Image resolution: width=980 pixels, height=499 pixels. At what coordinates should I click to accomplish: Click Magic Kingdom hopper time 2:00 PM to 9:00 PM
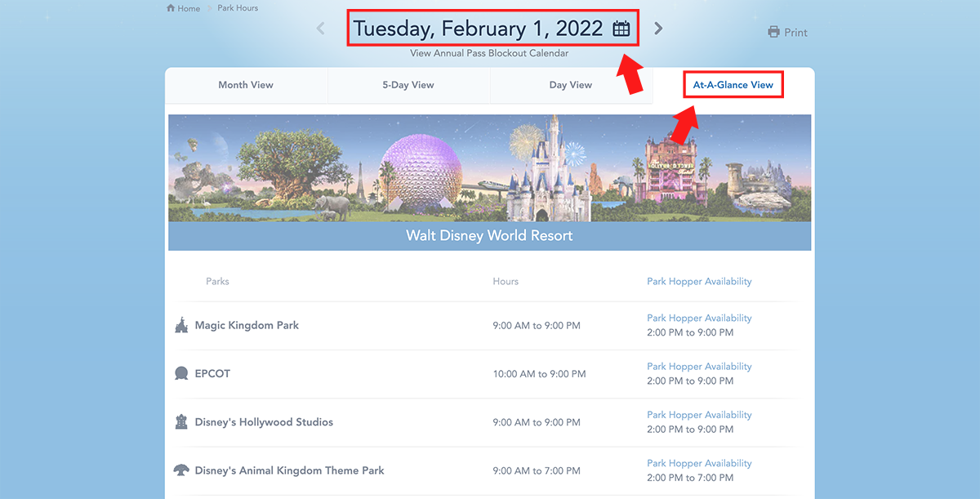690,332
